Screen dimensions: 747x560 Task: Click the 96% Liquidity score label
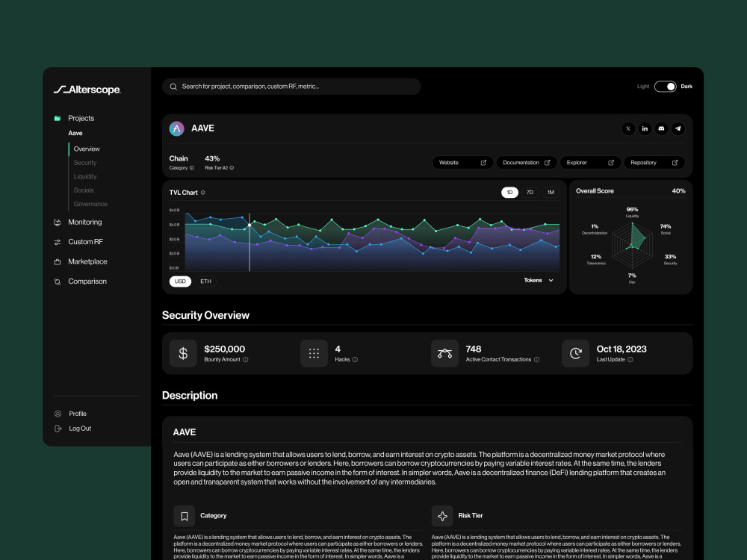[x=632, y=210]
